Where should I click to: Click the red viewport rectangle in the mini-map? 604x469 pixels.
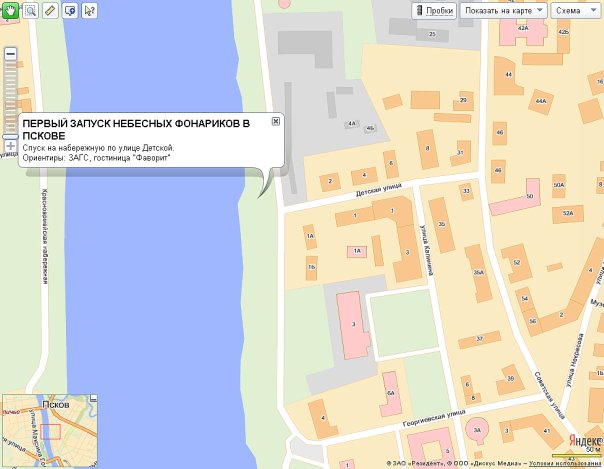(x=51, y=432)
